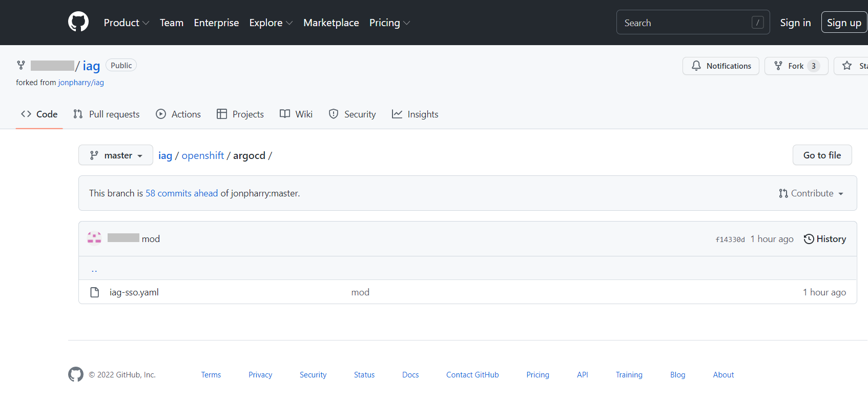Screen dimensions: 868x400
Task: Open the jonpharry/iag upstream link
Action: point(81,83)
